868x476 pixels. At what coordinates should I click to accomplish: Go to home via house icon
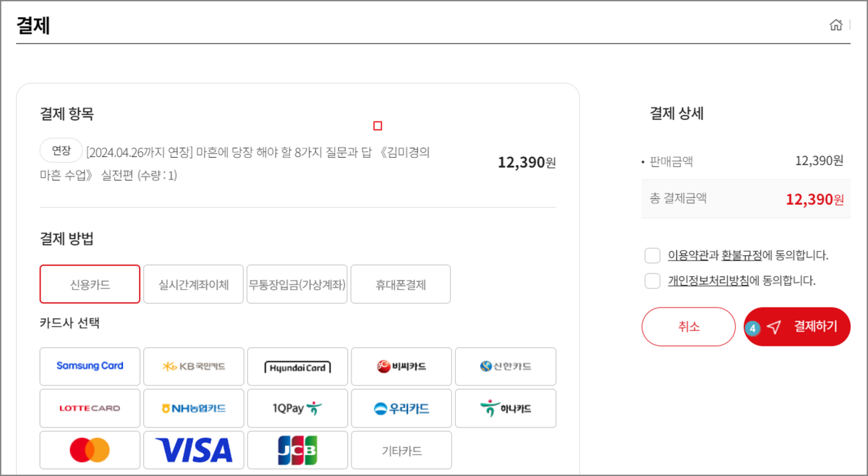835,25
